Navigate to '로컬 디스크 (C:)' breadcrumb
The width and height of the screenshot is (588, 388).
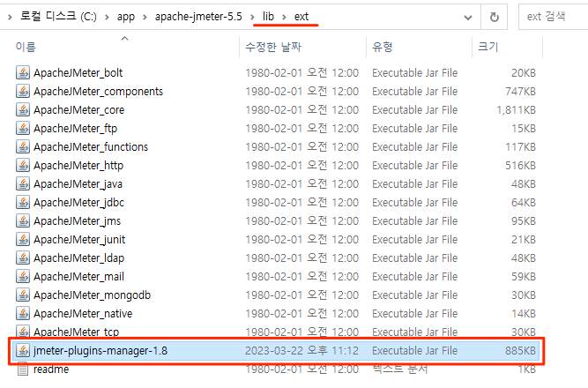pos(58,17)
